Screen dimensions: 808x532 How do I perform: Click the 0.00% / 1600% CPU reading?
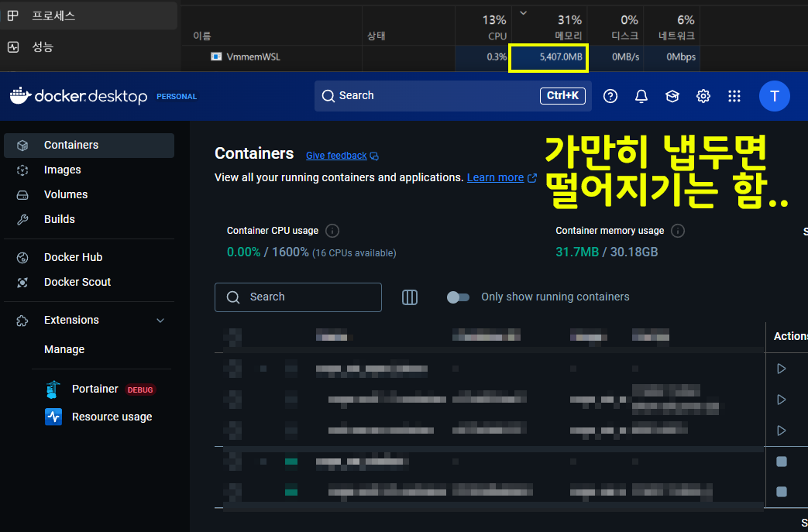(x=267, y=252)
